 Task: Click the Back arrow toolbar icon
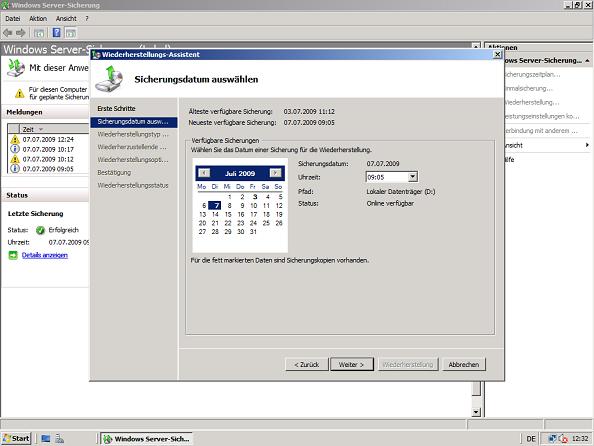pos(8,33)
